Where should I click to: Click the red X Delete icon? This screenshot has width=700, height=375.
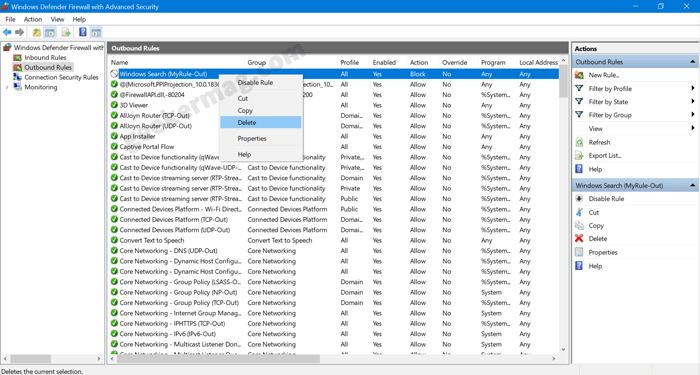[579, 238]
